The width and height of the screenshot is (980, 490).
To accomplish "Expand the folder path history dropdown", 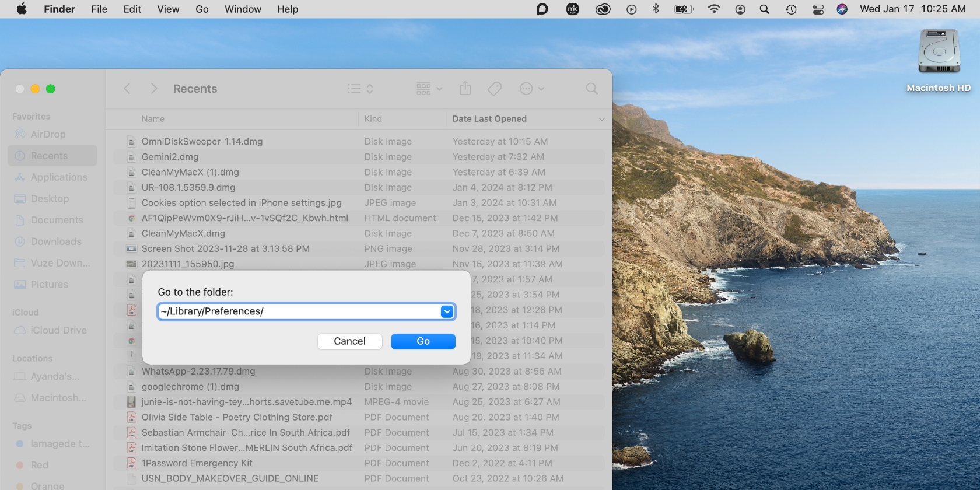I will [x=447, y=311].
